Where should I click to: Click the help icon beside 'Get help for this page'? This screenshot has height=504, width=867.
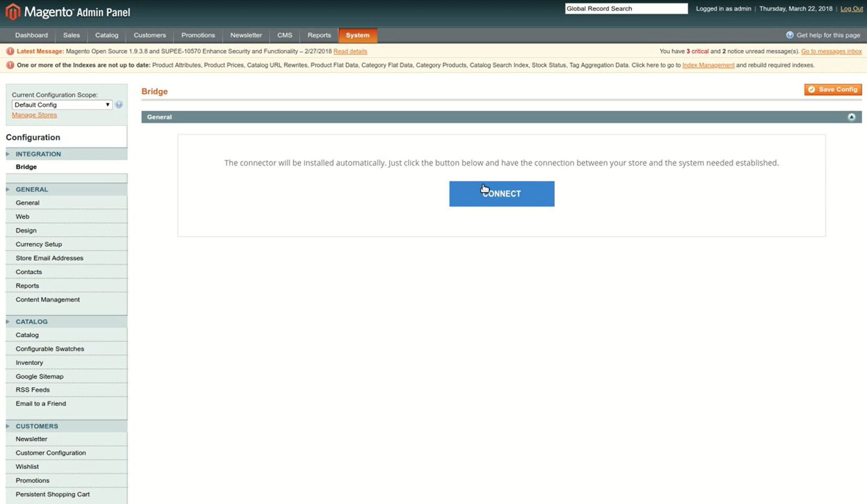pyautogui.click(x=789, y=35)
